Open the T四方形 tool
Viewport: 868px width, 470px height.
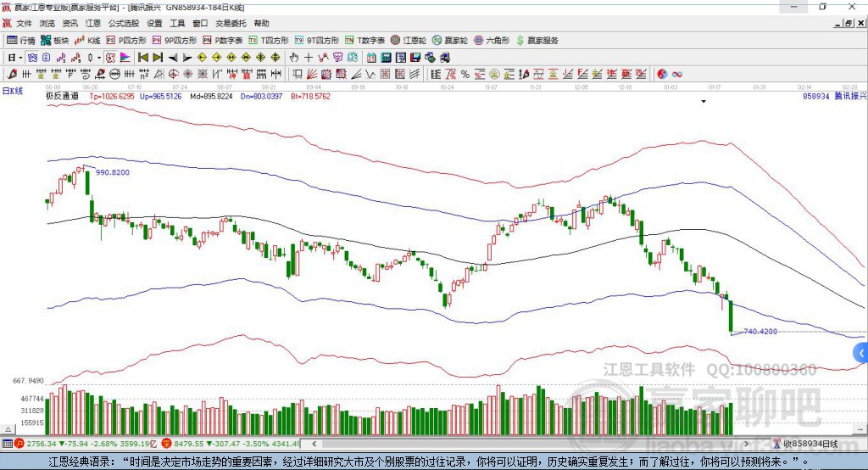(x=269, y=41)
